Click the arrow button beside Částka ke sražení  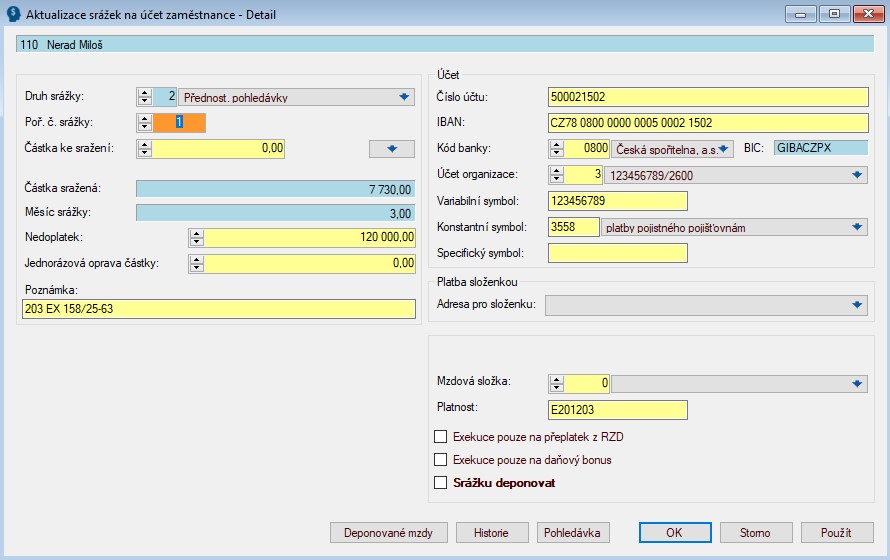point(392,149)
